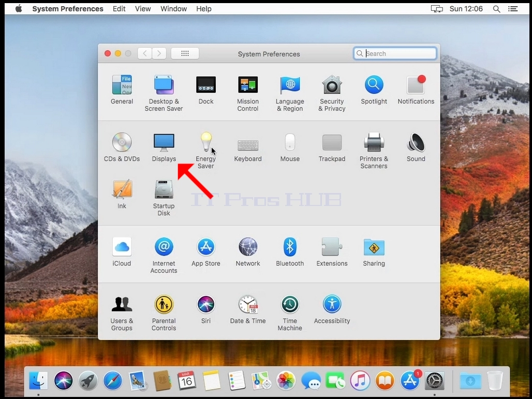Open the View menu
Image resolution: width=532 pixels, height=399 pixels.
(x=143, y=9)
